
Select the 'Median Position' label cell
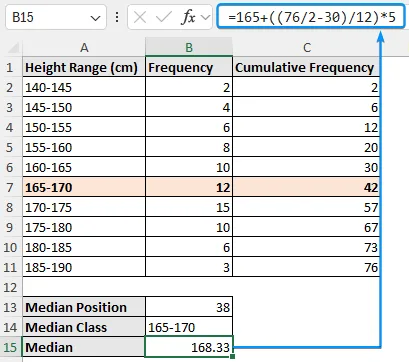(x=84, y=307)
